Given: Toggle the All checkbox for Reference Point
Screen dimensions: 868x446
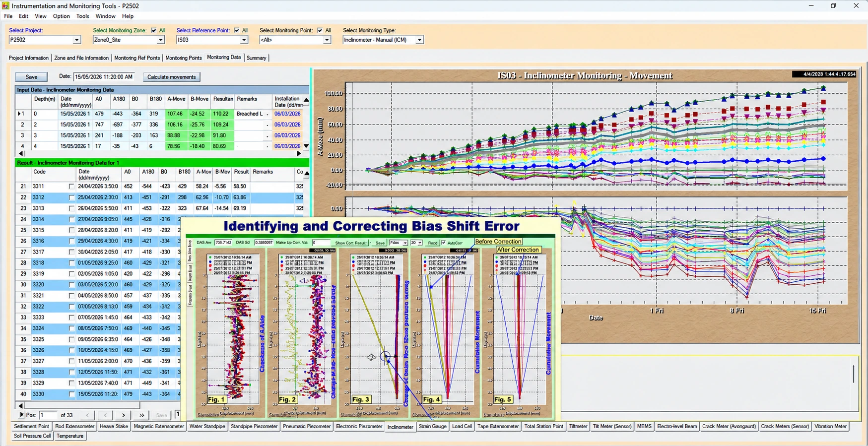Looking at the screenshot, I should pos(236,30).
